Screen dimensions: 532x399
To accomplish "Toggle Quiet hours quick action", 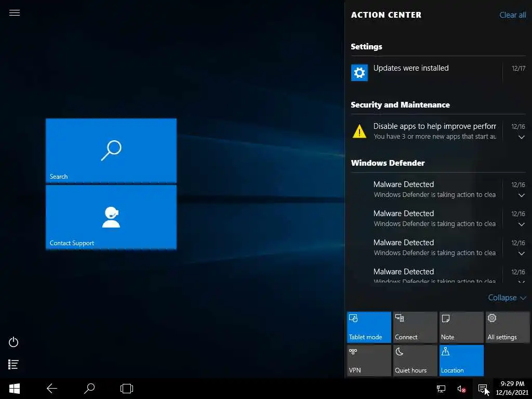I will [x=415, y=361].
